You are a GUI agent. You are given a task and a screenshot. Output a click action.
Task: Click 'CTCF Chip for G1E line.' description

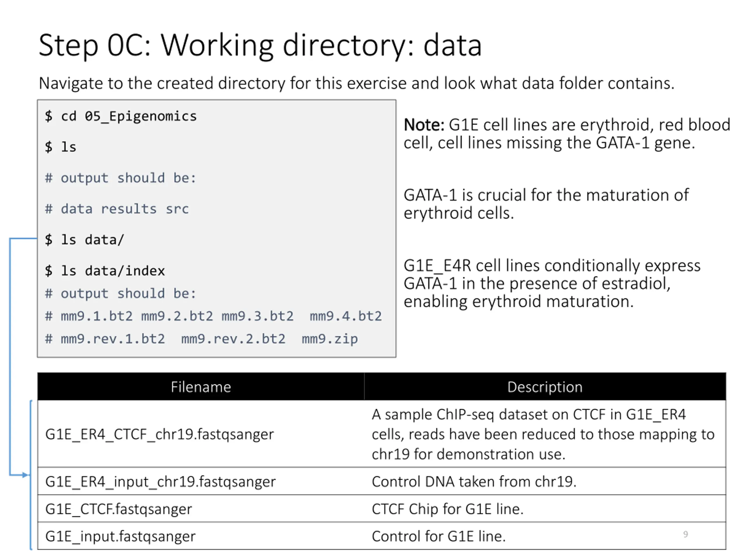click(x=447, y=509)
